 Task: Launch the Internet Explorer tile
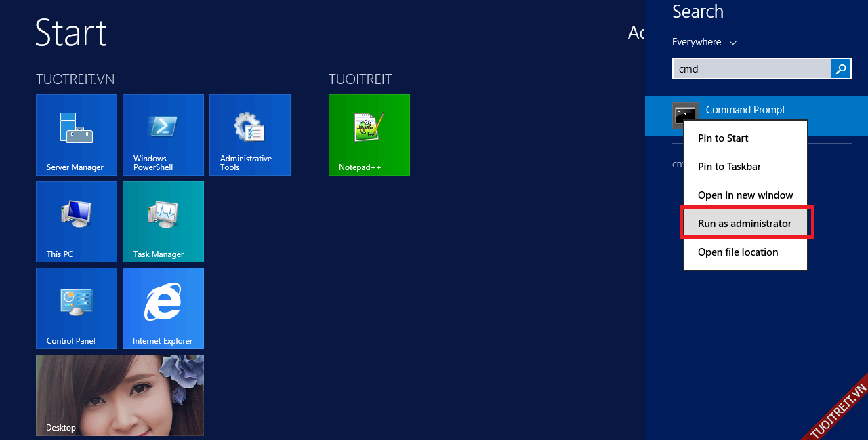[163, 308]
